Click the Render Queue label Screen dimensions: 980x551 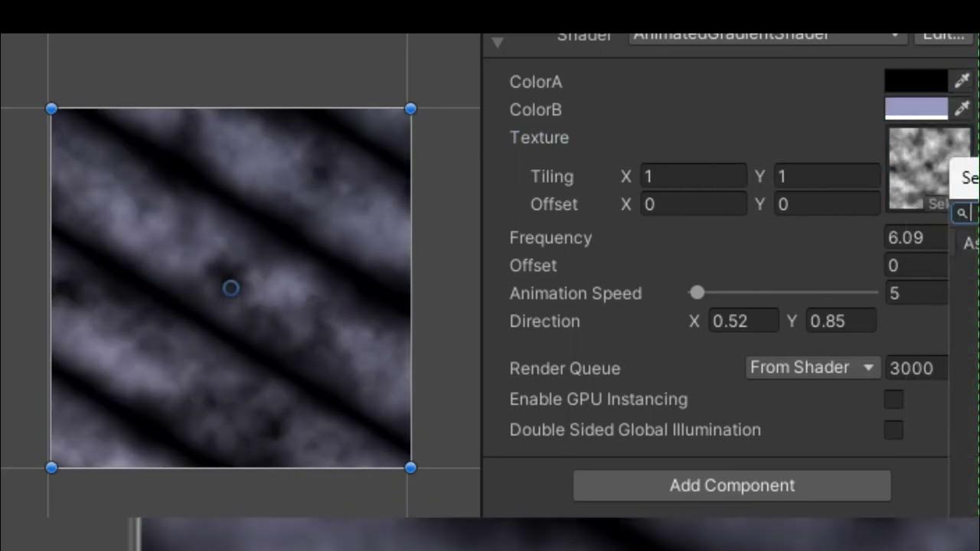(x=564, y=368)
